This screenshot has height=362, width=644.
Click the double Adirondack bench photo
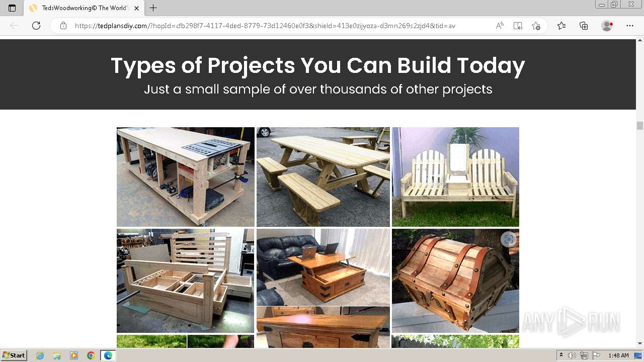455,177
